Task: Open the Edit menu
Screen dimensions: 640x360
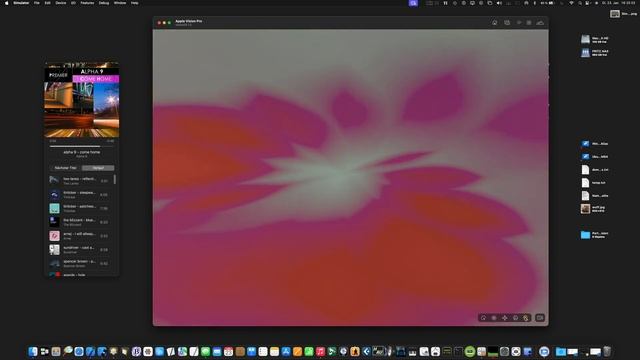Action: (x=47, y=3)
